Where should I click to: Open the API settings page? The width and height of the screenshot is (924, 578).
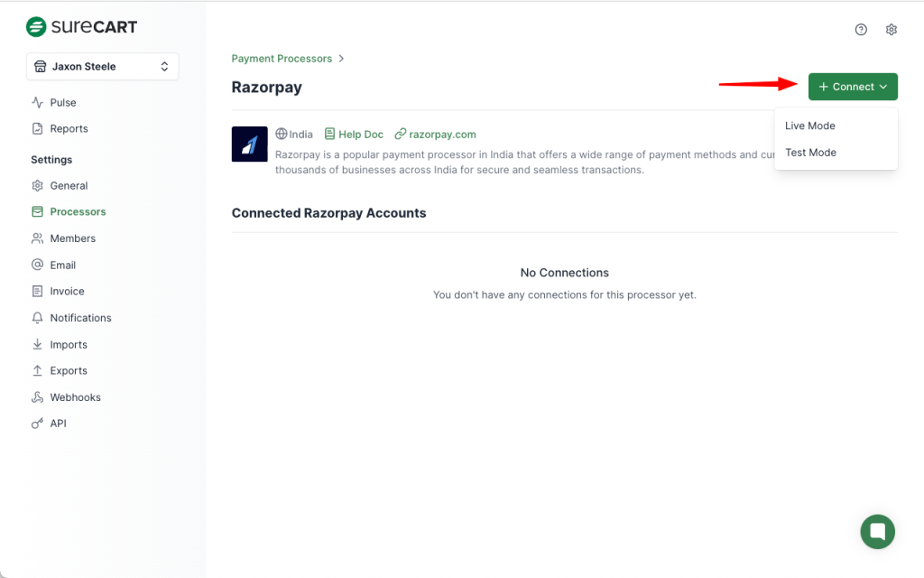58,424
